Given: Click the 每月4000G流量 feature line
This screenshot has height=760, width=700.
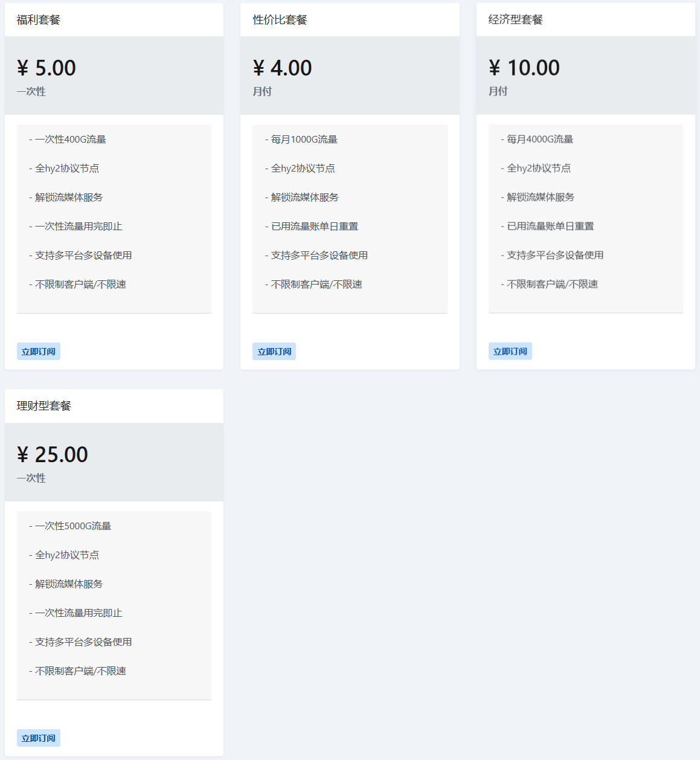Looking at the screenshot, I should pos(537,140).
